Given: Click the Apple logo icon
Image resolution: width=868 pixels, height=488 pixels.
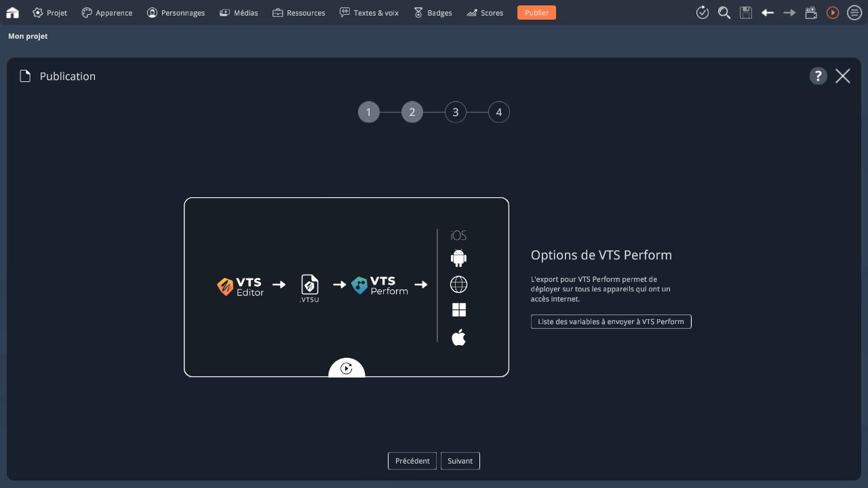Looking at the screenshot, I should point(458,337).
